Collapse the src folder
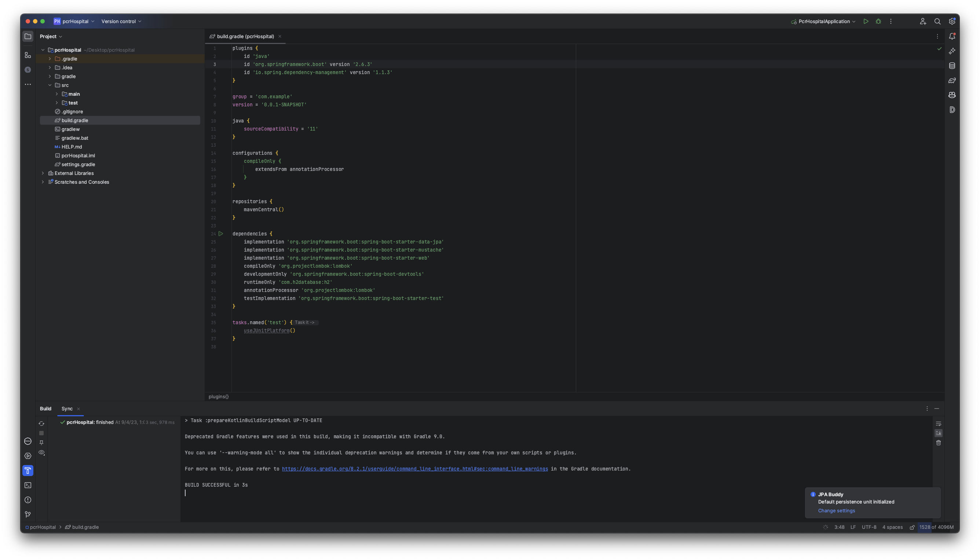This screenshot has width=980, height=560. (x=50, y=85)
